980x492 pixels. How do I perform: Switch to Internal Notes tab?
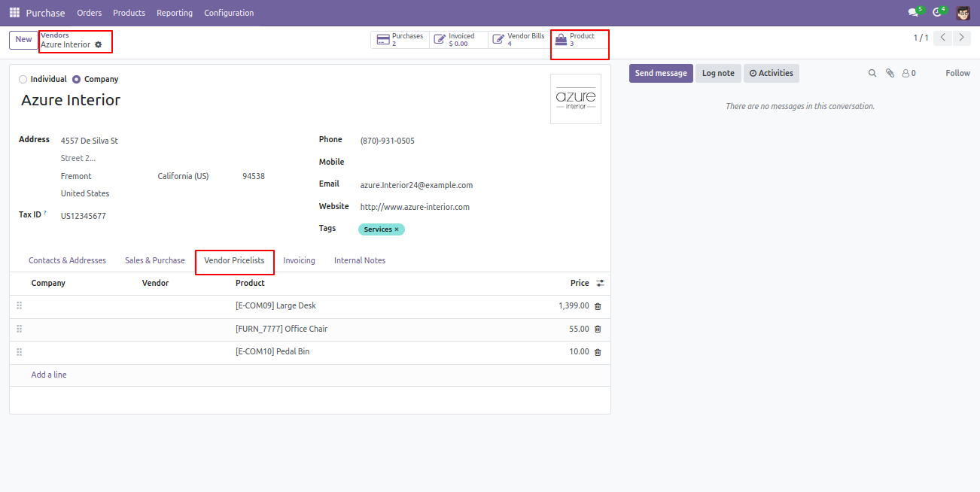tap(360, 260)
